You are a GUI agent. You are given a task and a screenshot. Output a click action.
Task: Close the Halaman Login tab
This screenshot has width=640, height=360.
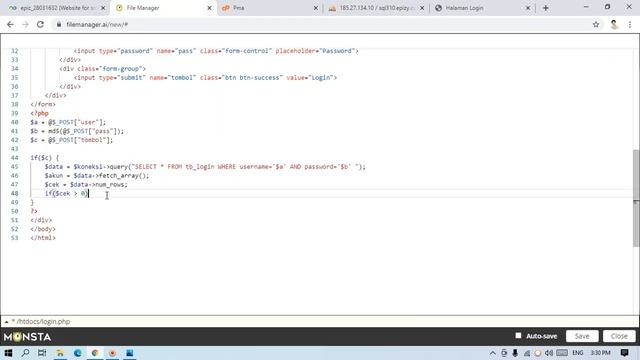pos(528,8)
